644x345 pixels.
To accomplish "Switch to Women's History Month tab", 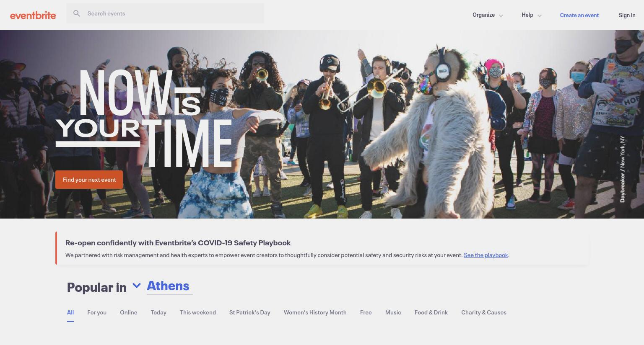I will click(x=315, y=312).
